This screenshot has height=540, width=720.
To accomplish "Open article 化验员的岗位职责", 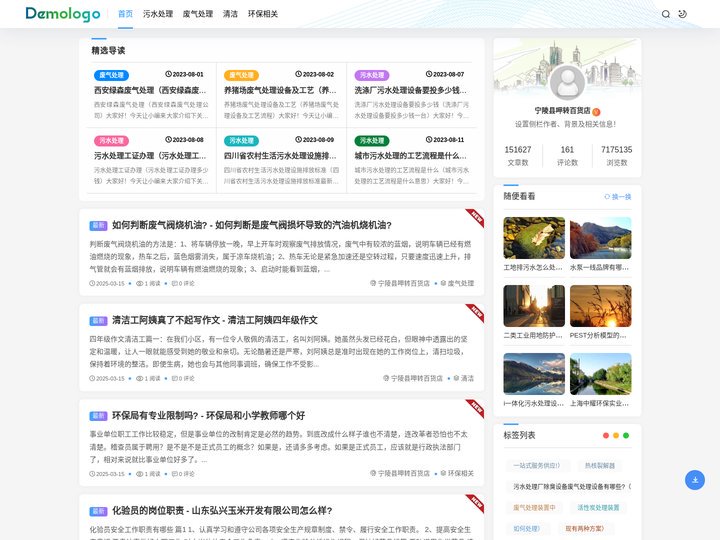I will [x=222, y=511].
